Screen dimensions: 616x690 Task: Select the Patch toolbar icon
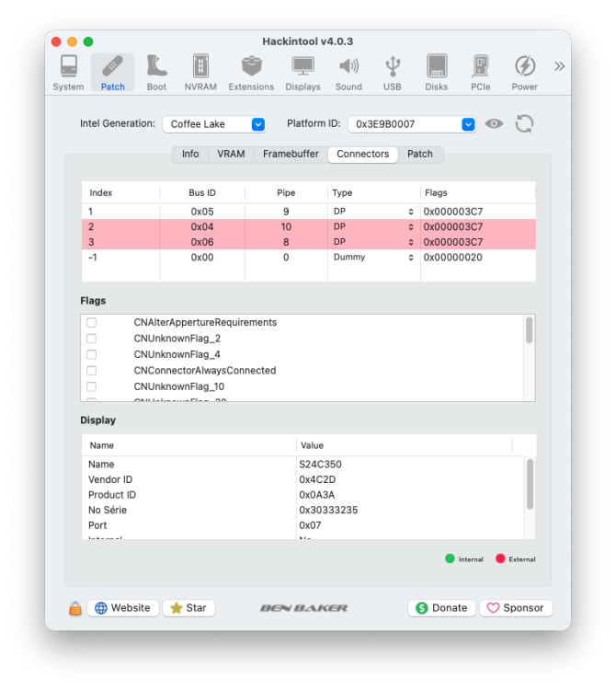coord(112,73)
